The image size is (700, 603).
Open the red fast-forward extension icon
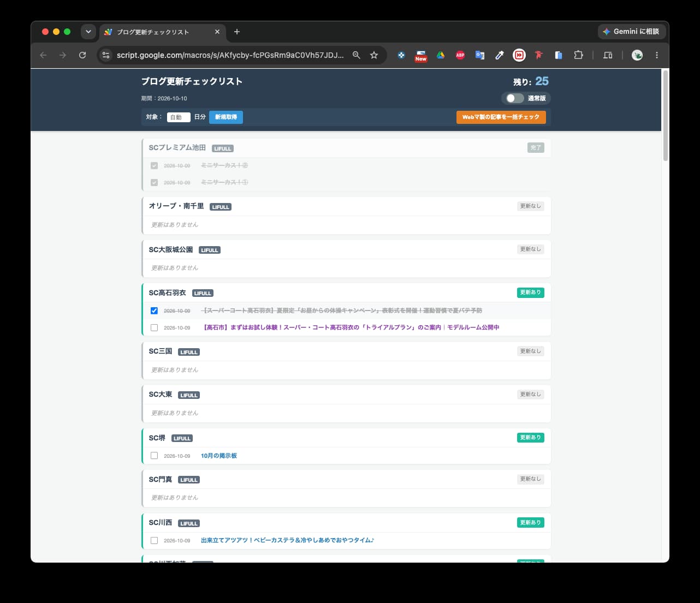click(x=519, y=55)
